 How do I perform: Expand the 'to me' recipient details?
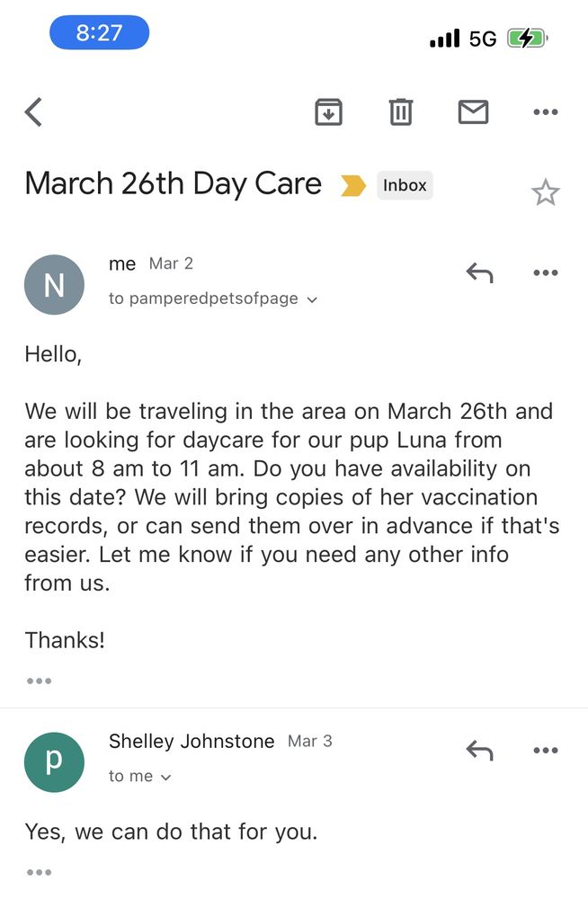(x=165, y=777)
